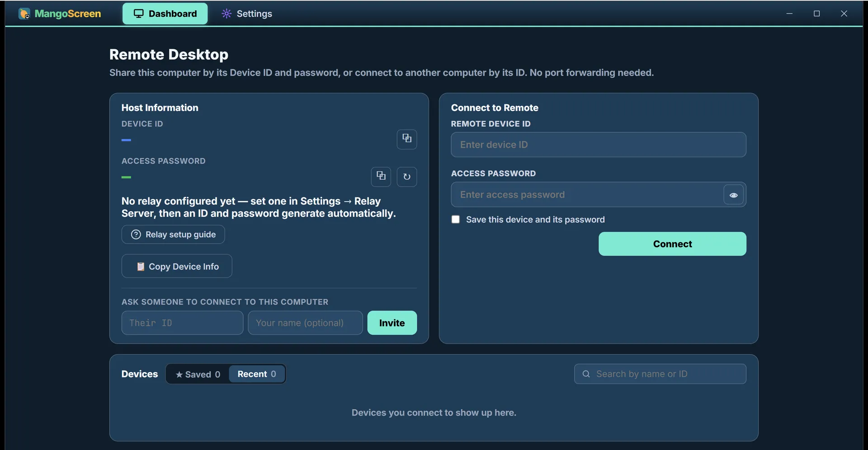868x450 pixels.
Task: Show password using the eye icon
Action: coord(733,195)
